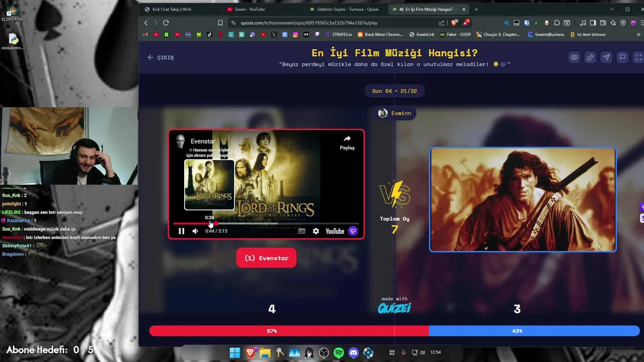Open taskbar clock showing 12:54
Screen dimensions: 644x362
click(436, 352)
